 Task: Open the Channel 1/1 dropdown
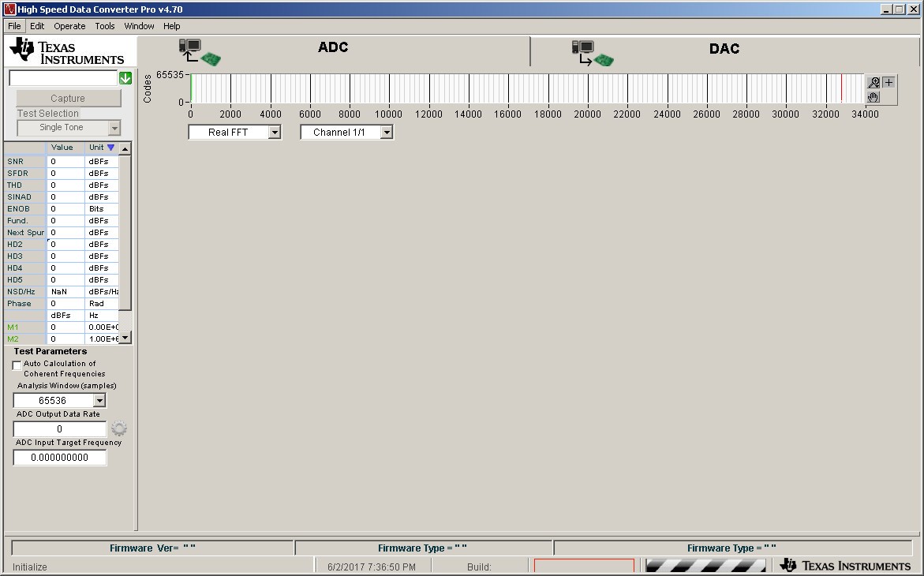387,132
